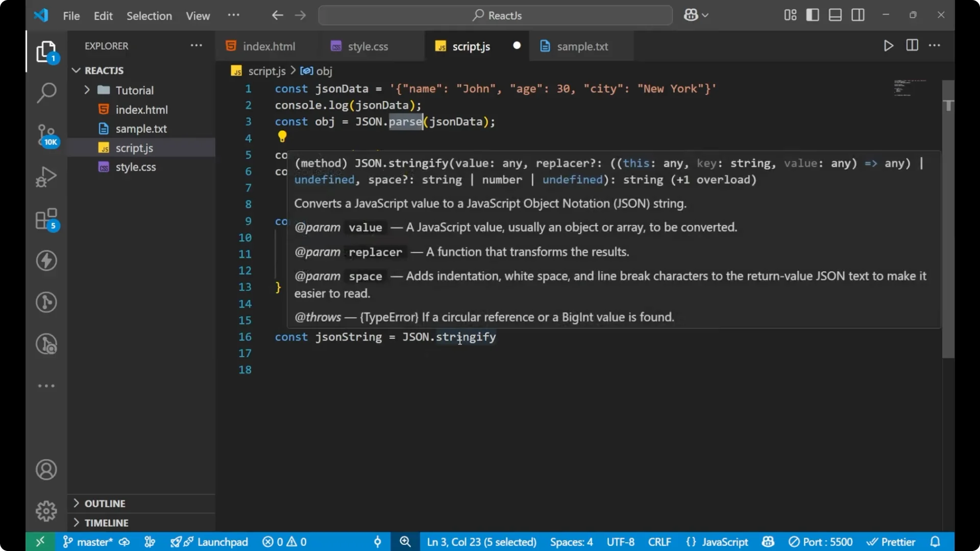Screen dimensions: 980x551
Task: Select the Search icon in activity bar
Action: click(x=46, y=93)
